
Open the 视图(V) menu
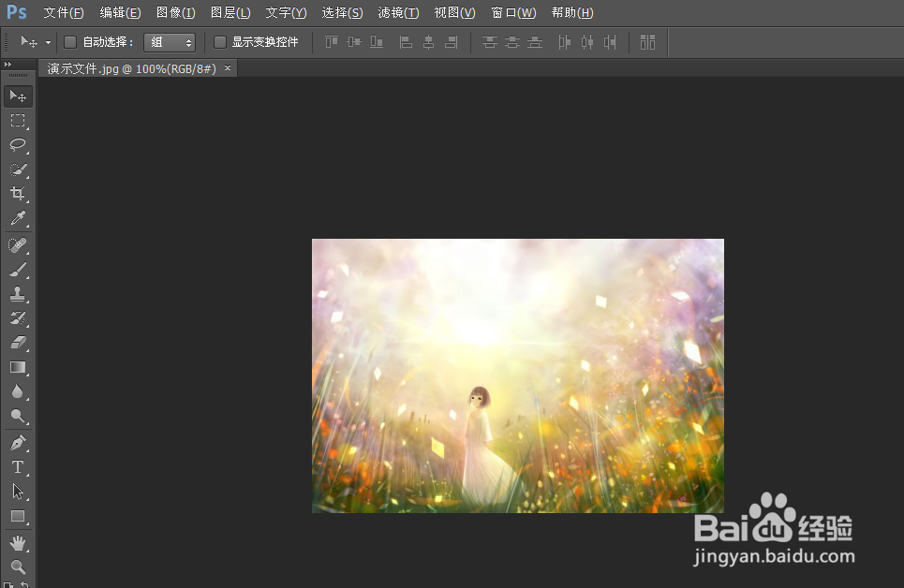tap(455, 12)
